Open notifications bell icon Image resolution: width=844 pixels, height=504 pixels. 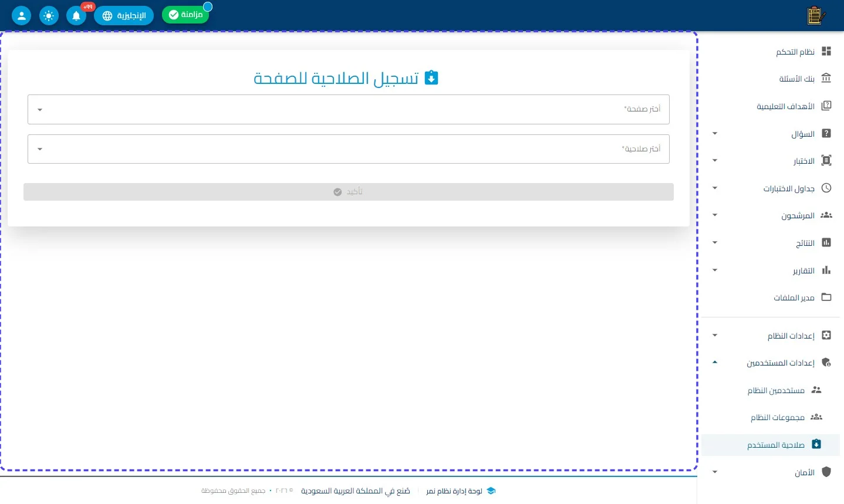coord(76,15)
